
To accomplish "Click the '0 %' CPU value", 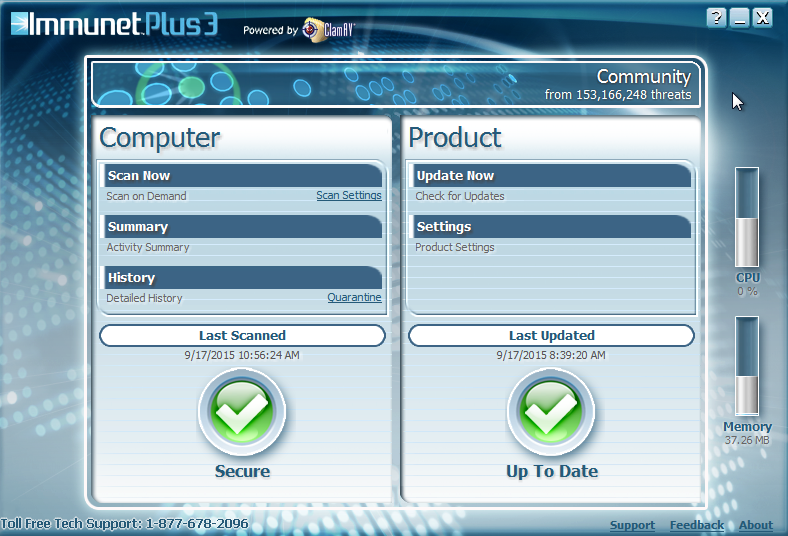I will point(747,291).
